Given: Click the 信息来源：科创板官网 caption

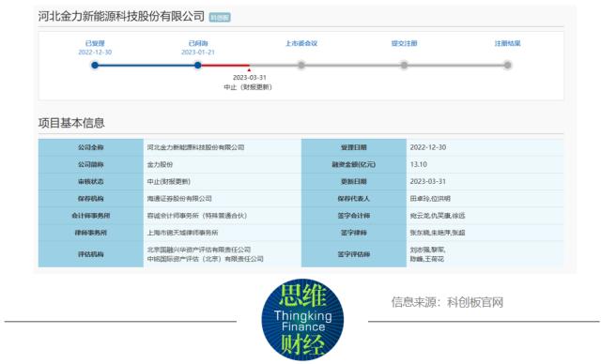Looking at the screenshot, I should (447, 302).
